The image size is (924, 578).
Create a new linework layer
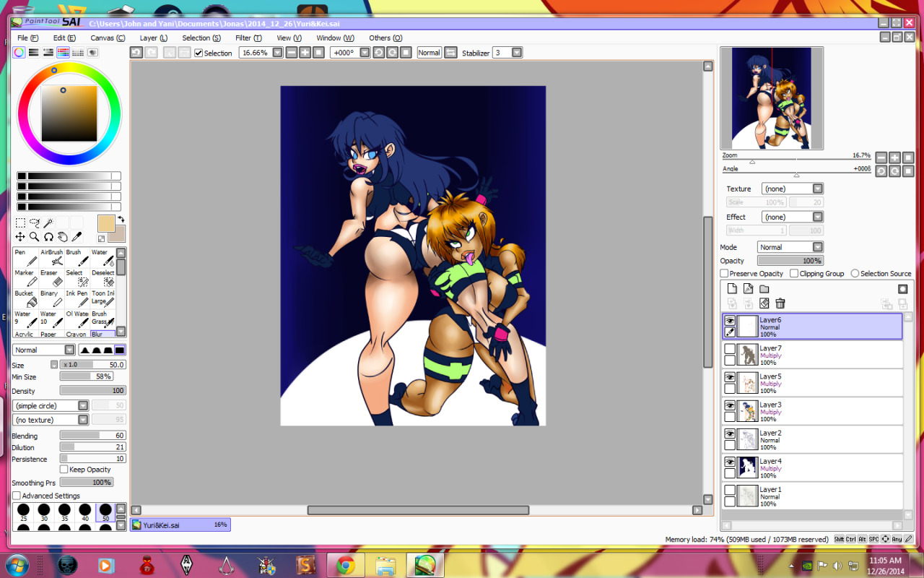tap(748, 289)
